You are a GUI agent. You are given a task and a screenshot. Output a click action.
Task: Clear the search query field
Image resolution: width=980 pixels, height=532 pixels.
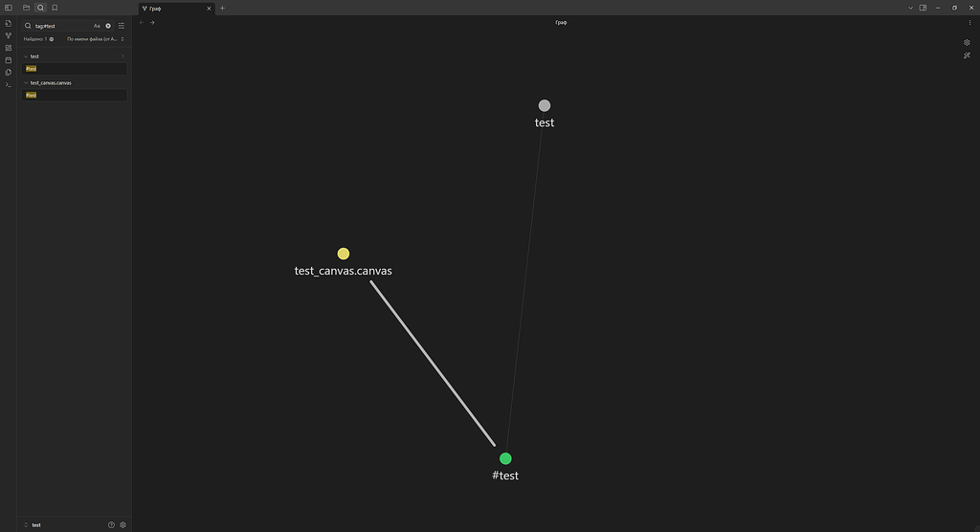pyautogui.click(x=108, y=26)
